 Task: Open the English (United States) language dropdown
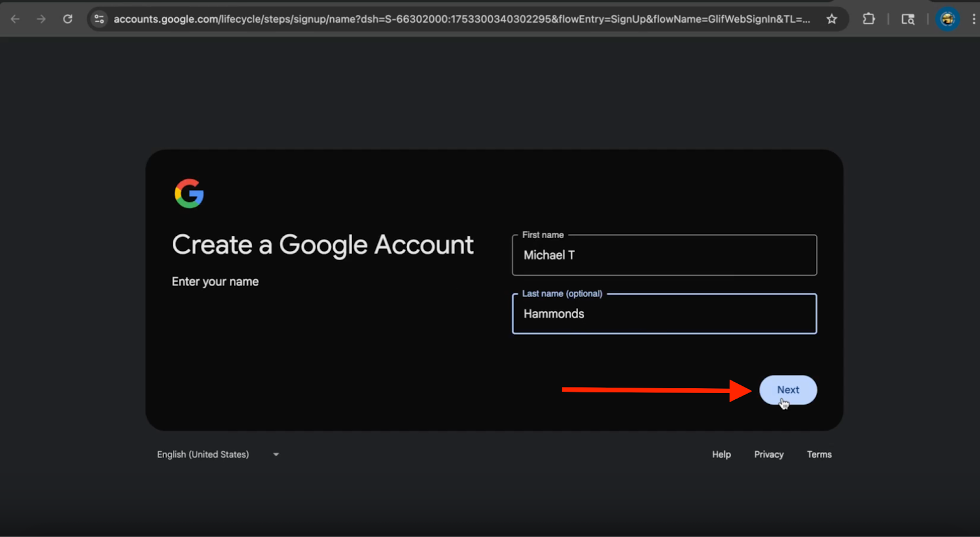(218, 454)
